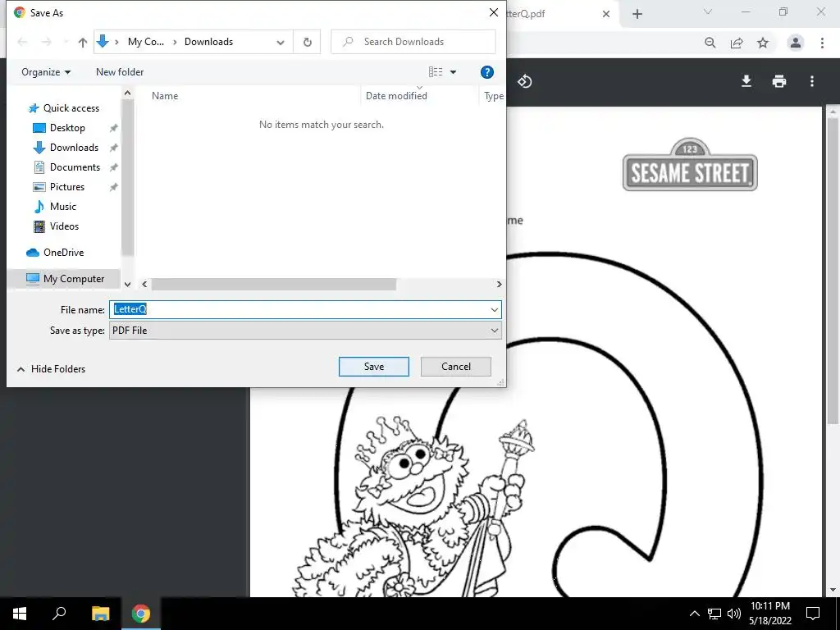Open Chrome's three-dot menu
This screenshot has height=630, width=840.
(x=822, y=43)
